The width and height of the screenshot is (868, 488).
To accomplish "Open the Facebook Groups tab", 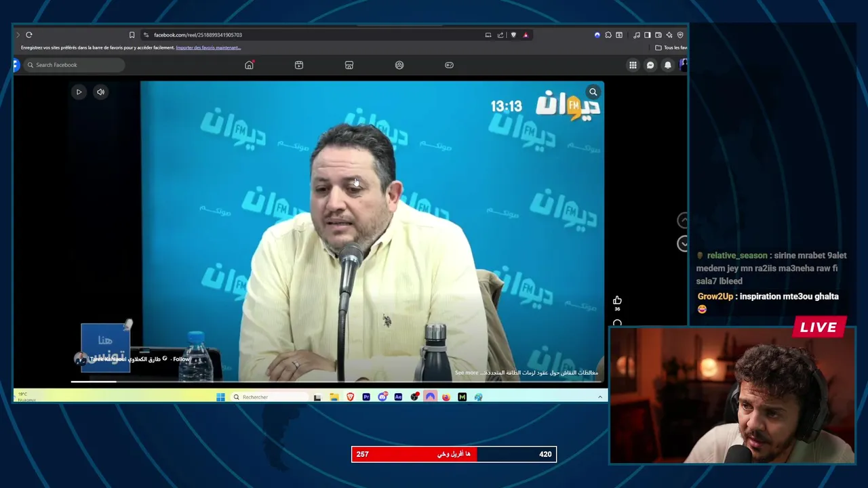I will [x=399, y=65].
